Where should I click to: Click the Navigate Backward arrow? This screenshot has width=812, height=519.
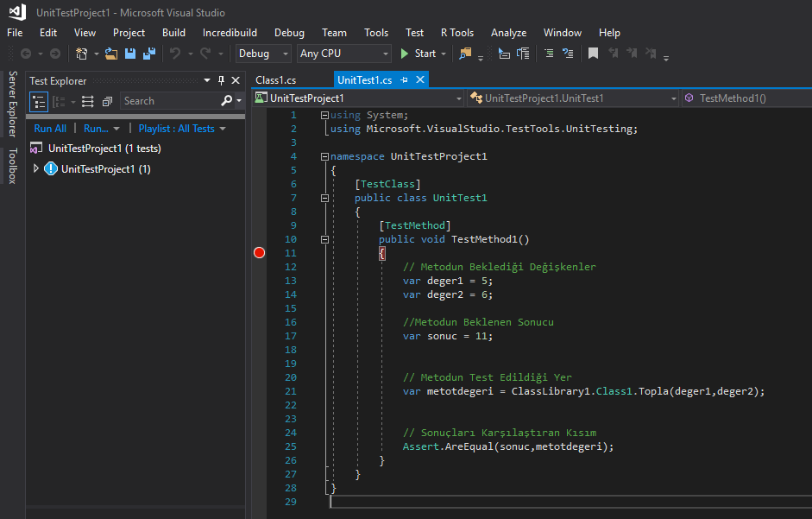(26, 54)
